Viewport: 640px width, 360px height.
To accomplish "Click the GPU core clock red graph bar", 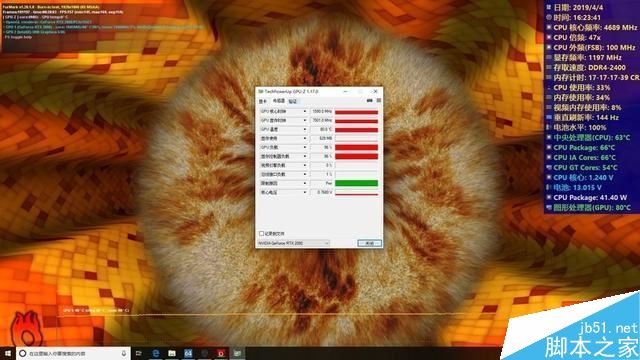I will (x=356, y=111).
